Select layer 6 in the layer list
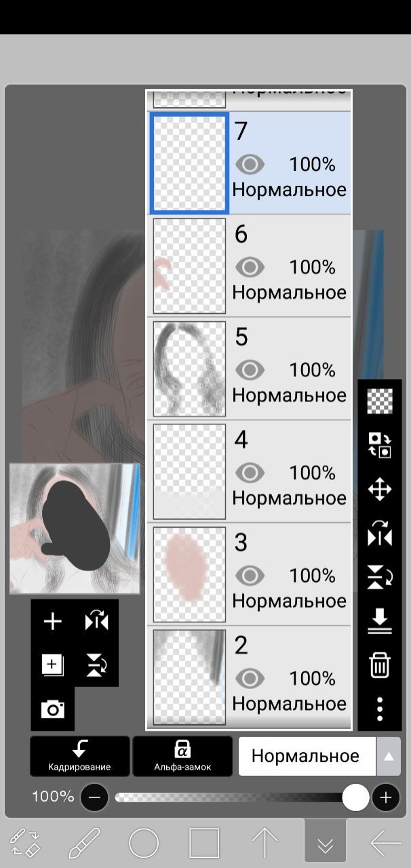The width and height of the screenshot is (411, 868). click(250, 267)
